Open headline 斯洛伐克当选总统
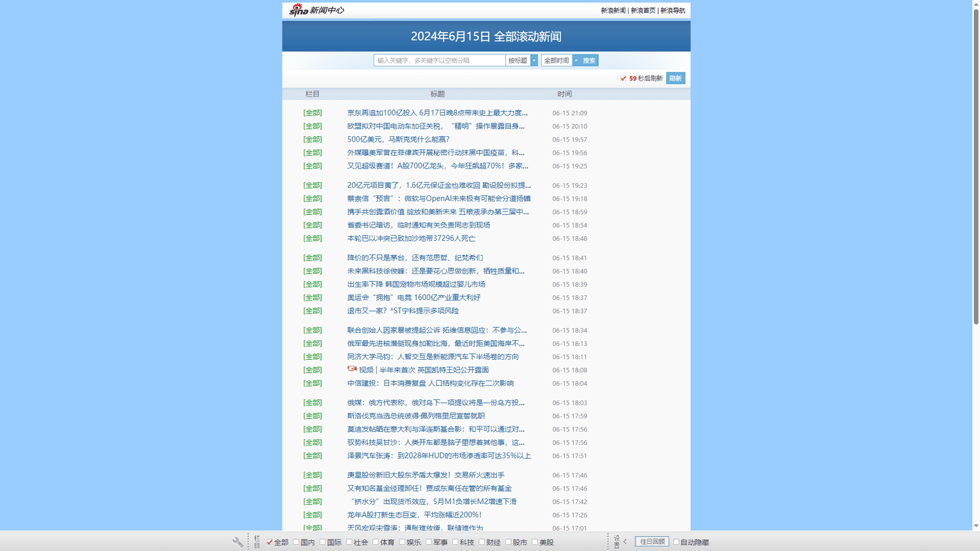The image size is (980, 551). point(416,416)
